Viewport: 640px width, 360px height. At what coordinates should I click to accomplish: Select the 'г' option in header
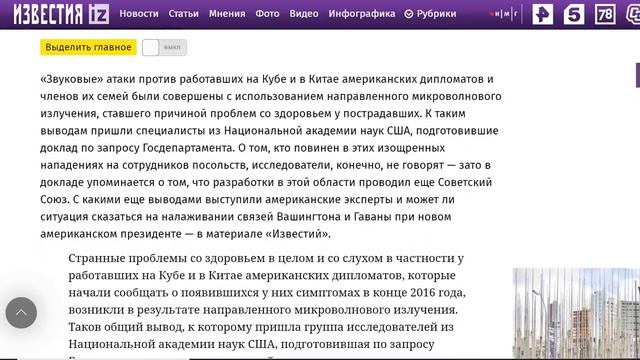[x=516, y=14]
